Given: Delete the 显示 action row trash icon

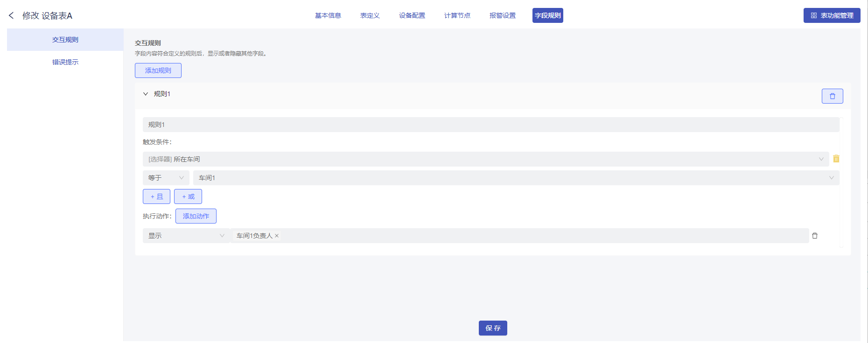Looking at the screenshot, I should click(815, 236).
